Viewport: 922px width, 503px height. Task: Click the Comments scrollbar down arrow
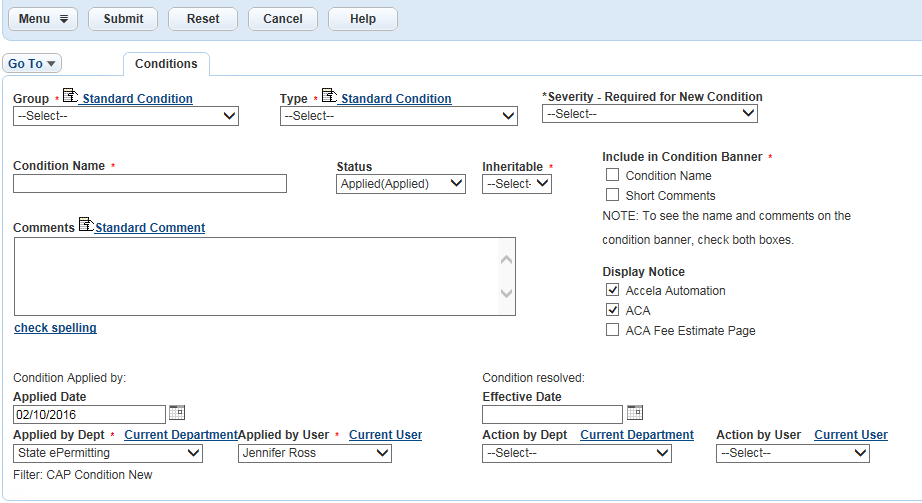pos(506,294)
